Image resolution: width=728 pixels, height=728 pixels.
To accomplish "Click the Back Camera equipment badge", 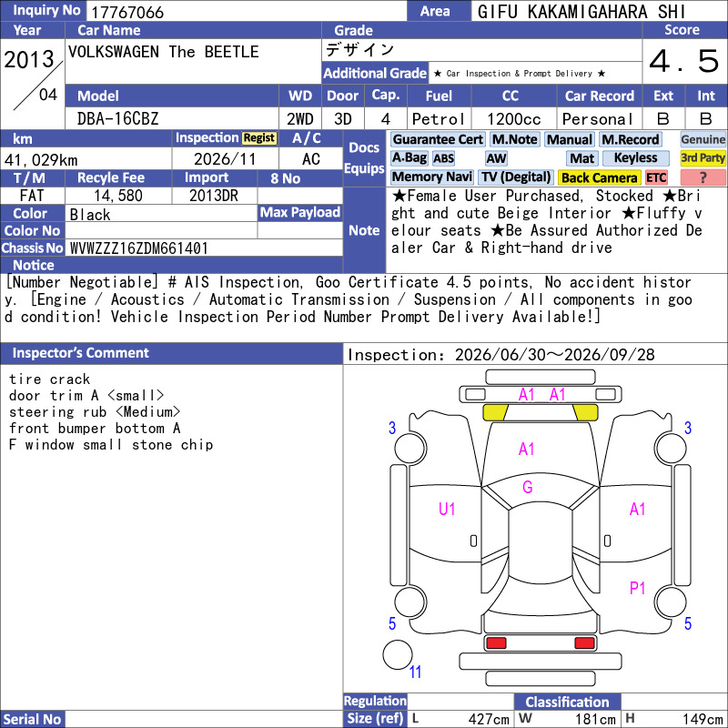I will [599, 177].
